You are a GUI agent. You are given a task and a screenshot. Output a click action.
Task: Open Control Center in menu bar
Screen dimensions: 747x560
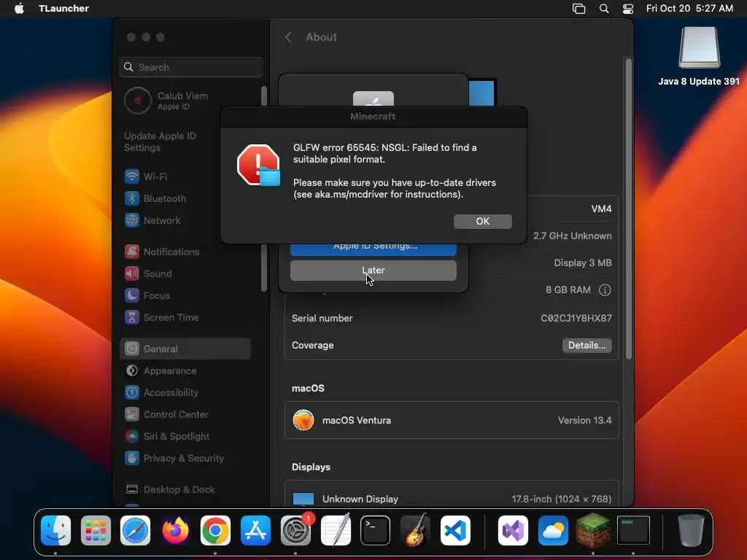[628, 8]
